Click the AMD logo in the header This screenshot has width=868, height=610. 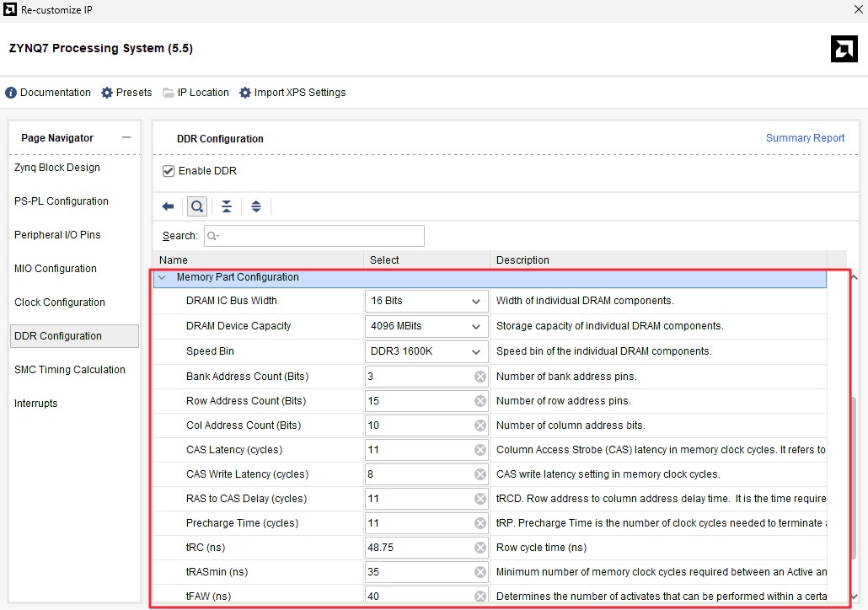[844, 49]
